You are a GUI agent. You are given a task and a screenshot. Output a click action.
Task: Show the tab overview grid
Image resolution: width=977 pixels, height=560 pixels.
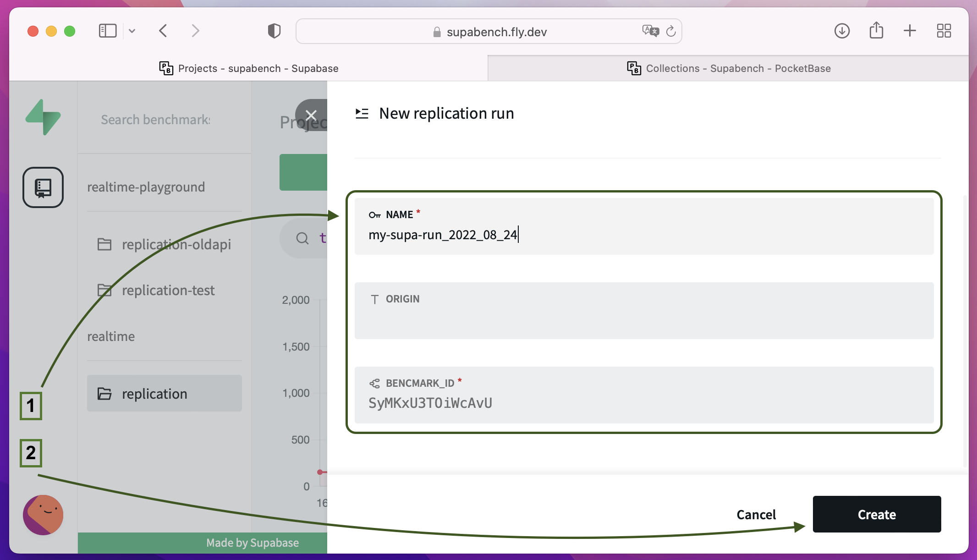pos(944,31)
